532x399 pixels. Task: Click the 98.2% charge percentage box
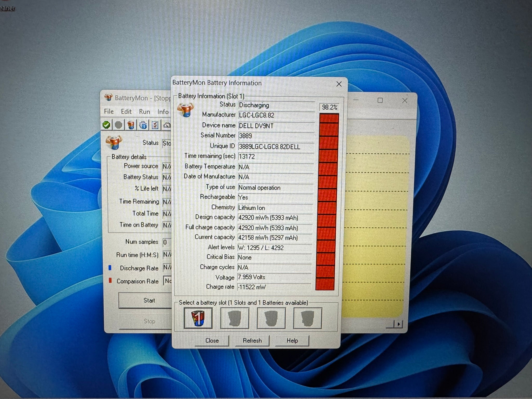[329, 107]
